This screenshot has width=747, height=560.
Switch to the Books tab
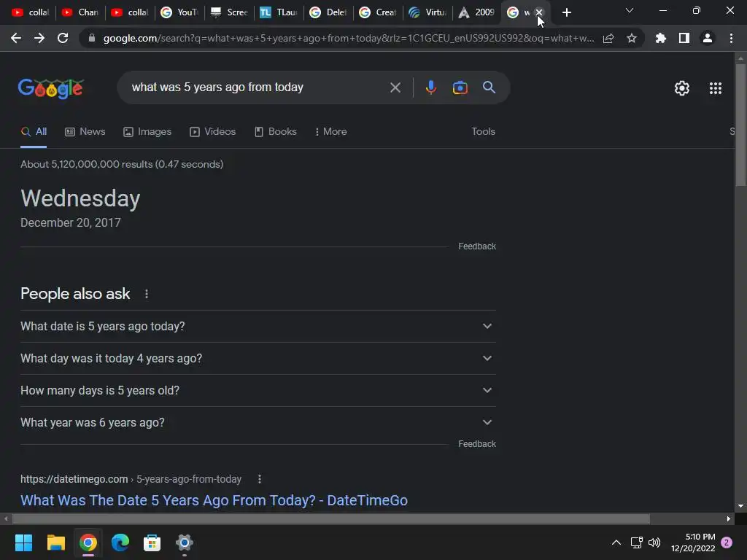click(275, 131)
